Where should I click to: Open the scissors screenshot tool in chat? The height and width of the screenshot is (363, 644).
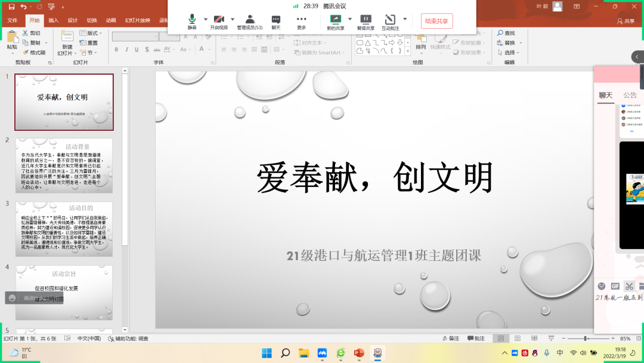pyautogui.click(x=628, y=286)
